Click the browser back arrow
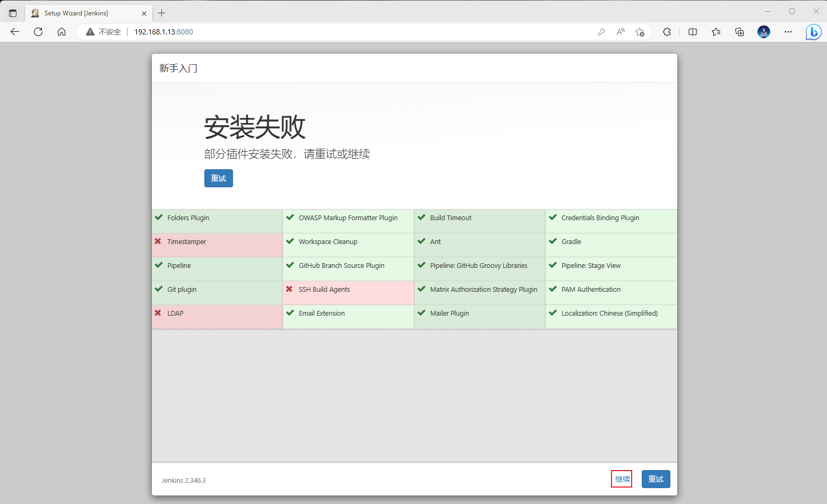The width and height of the screenshot is (827, 504). (x=15, y=32)
